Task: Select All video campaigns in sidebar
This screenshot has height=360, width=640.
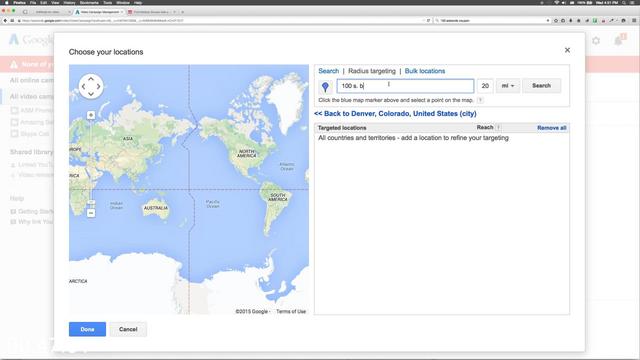Action: (32, 96)
